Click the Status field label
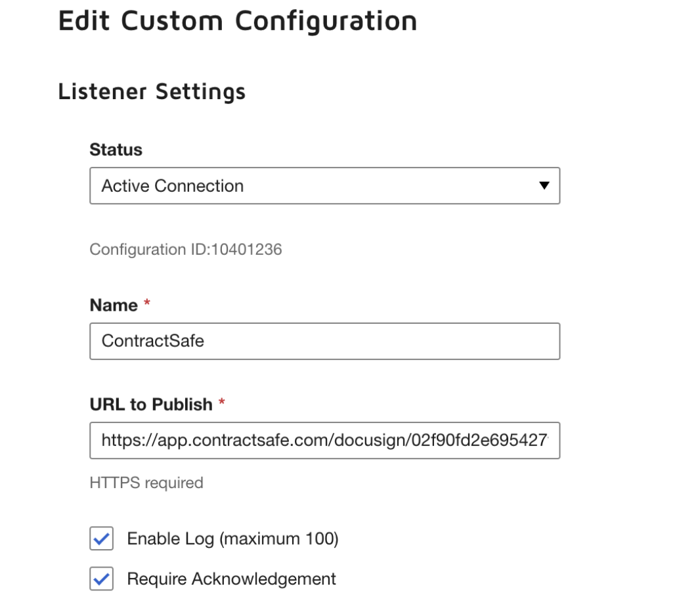The height and width of the screenshot is (603, 700). click(x=116, y=149)
